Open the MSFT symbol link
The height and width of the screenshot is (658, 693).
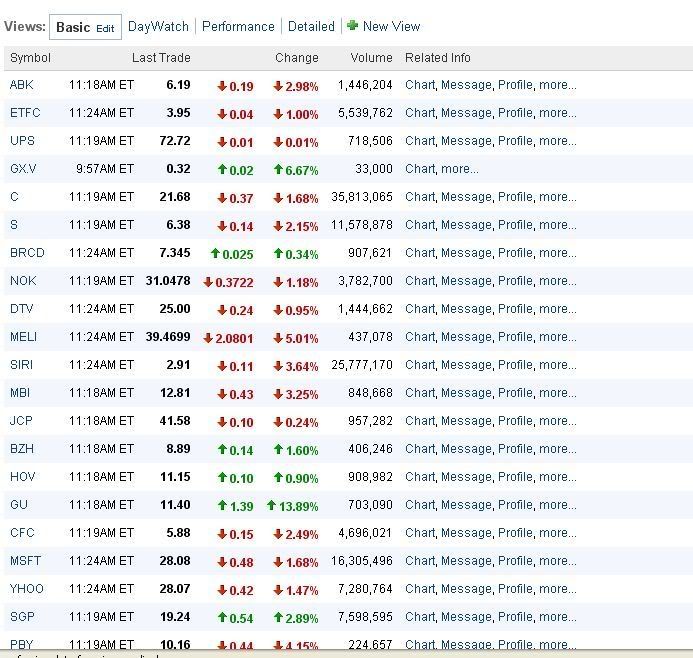[25, 561]
